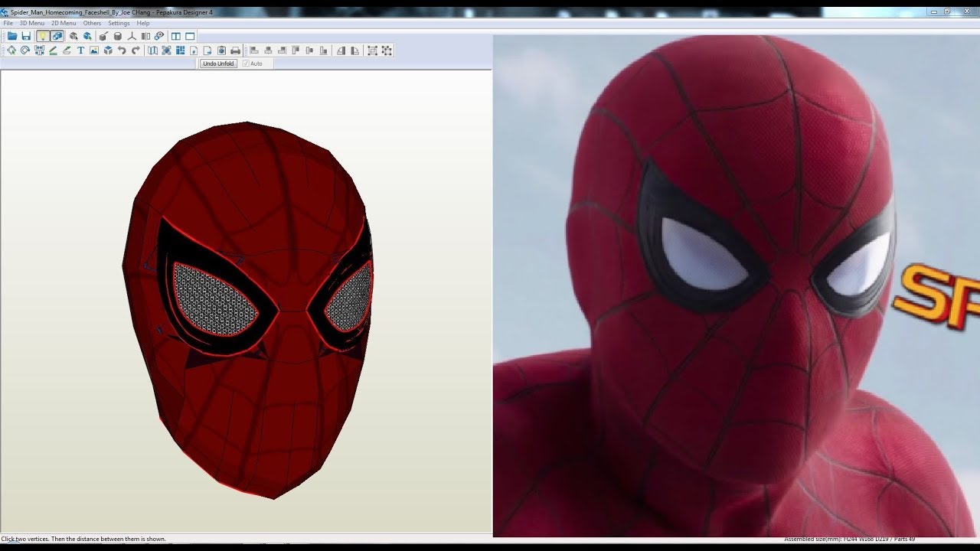Click the gray cylinder icon in top toolbar
Image resolution: width=980 pixels, height=551 pixels.
[118, 36]
